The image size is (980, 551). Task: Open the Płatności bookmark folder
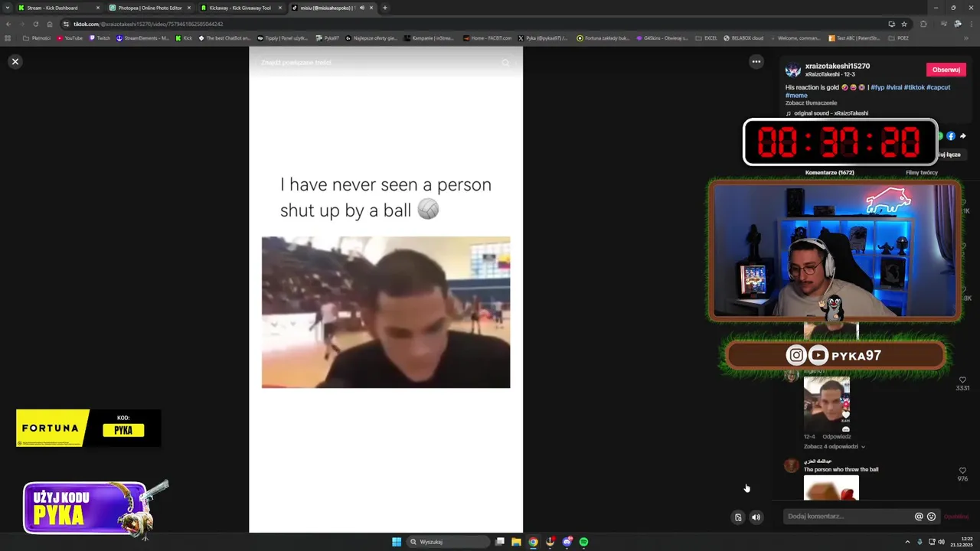(x=37, y=37)
